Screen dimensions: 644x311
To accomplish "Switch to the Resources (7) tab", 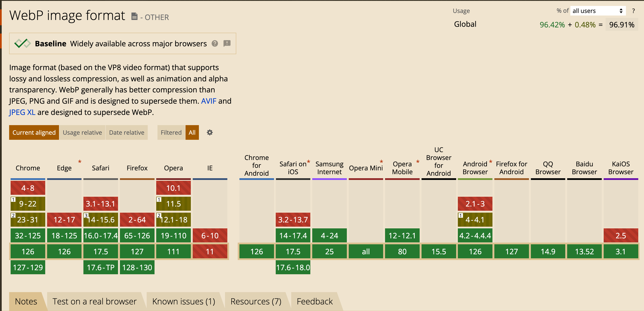I will (x=256, y=301).
